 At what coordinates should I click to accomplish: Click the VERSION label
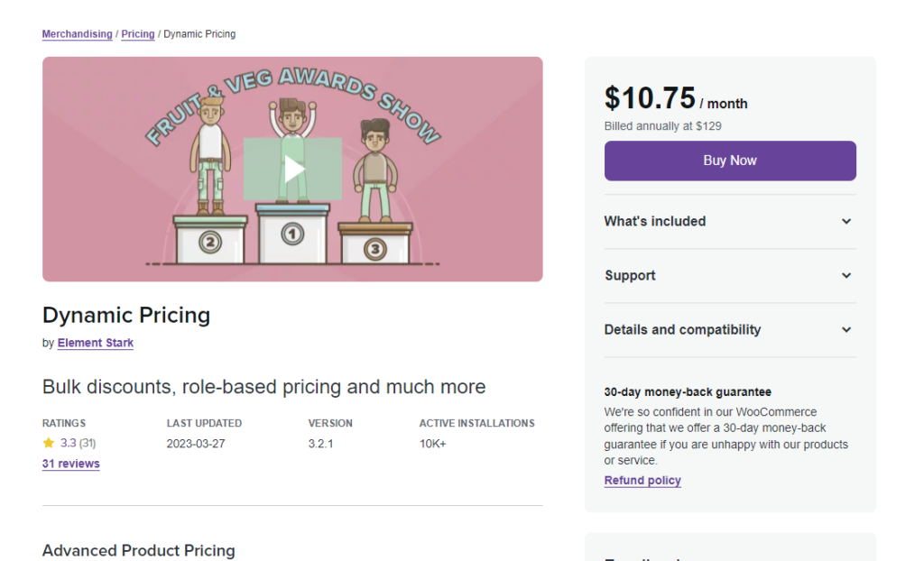click(330, 423)
